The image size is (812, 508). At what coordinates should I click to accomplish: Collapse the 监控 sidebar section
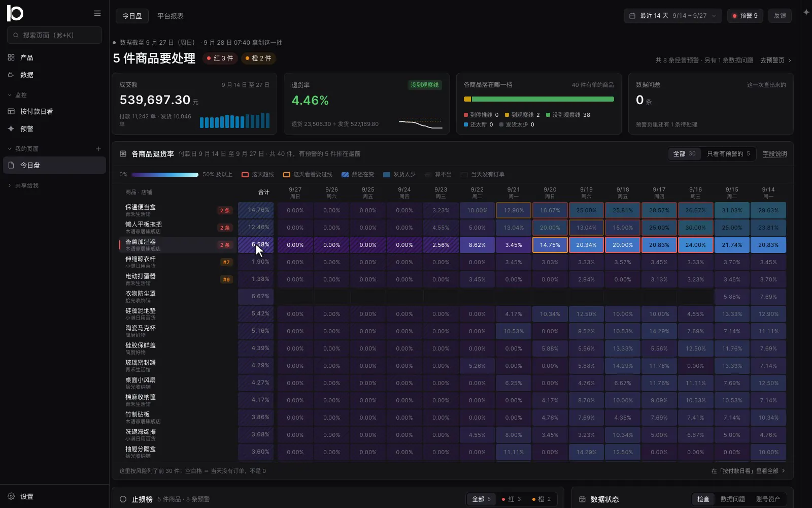pyautogui.click(x=18, y=95)
